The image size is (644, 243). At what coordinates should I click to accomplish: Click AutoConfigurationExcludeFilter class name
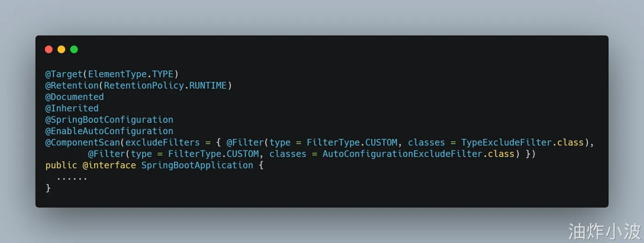pos(402,154)
